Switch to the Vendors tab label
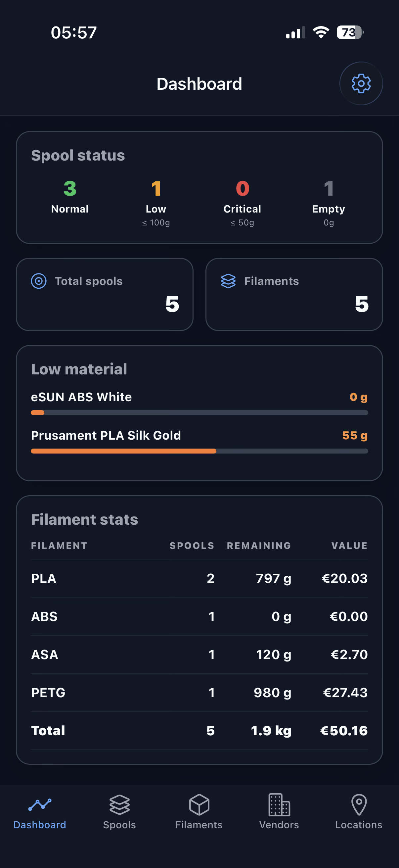Image resolution: width=399 pixels, height=868 pixels. [x=279, y=825]
